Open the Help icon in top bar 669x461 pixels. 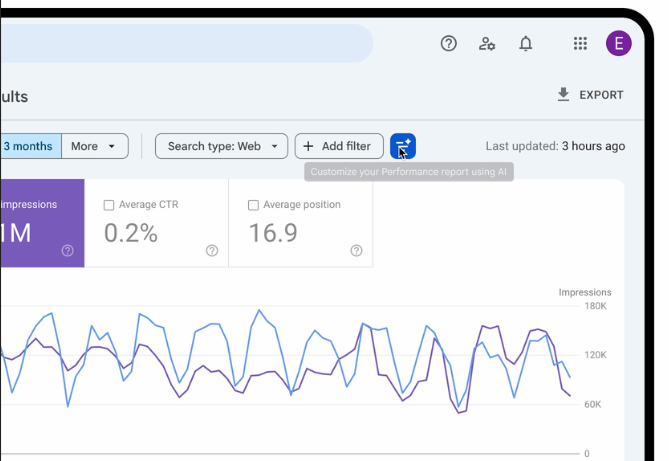tap(449, 43)
